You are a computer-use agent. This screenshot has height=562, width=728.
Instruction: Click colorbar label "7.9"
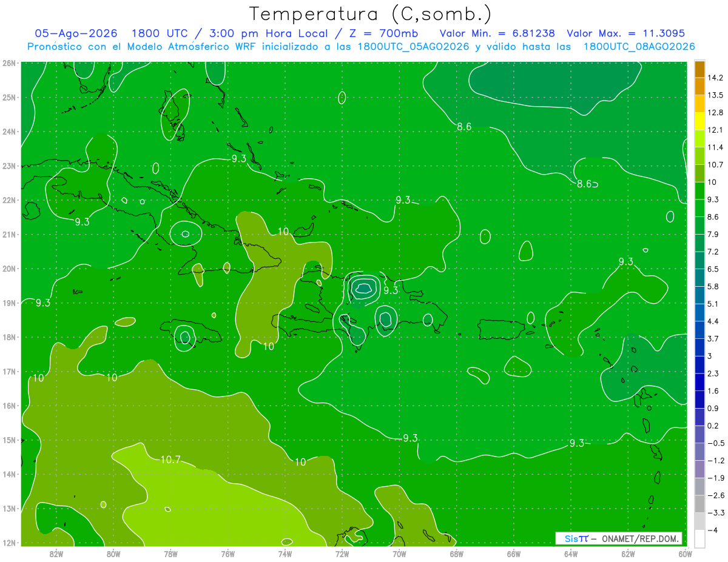pyautogui.click(x=713, y=234)
